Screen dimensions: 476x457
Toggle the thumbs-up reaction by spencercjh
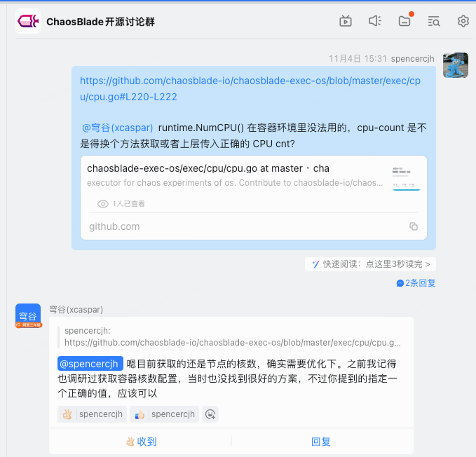[x=165, y=414]
